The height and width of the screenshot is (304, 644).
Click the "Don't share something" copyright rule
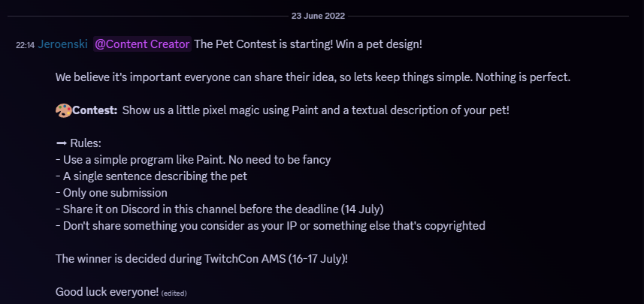(x=271, y=225)
